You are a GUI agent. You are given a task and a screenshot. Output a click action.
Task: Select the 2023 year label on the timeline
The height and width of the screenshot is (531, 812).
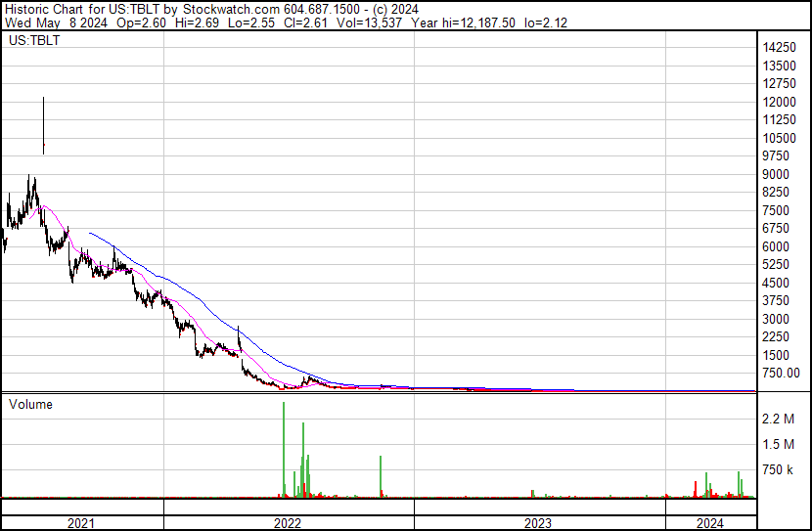pyautogui.click(x=539, y=522)
